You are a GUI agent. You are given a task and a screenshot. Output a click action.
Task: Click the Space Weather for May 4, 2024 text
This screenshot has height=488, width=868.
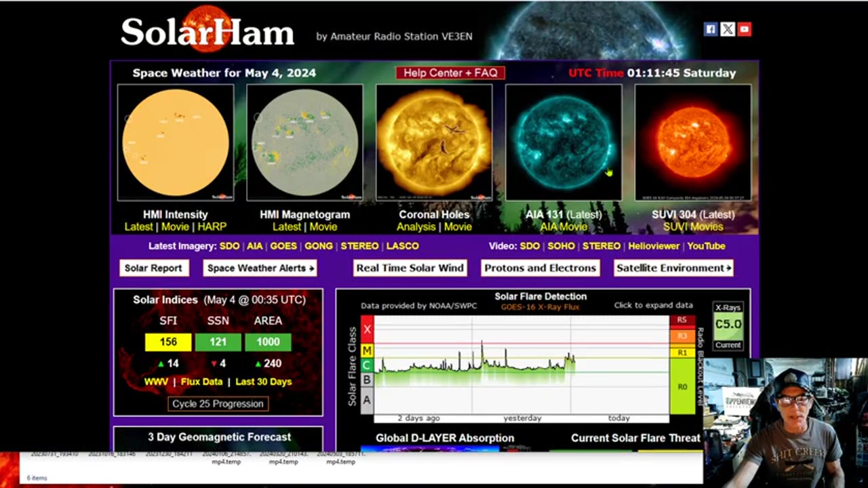224,73
